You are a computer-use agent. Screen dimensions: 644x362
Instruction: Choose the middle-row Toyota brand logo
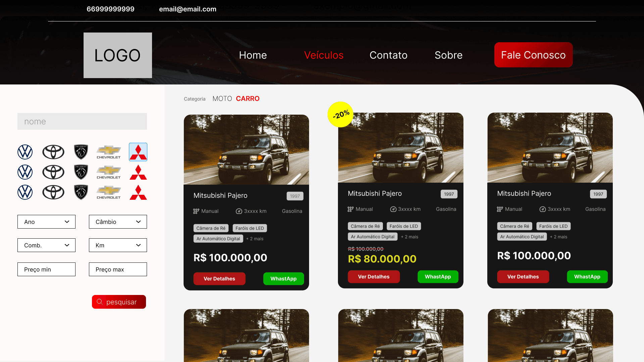point(53,172)
